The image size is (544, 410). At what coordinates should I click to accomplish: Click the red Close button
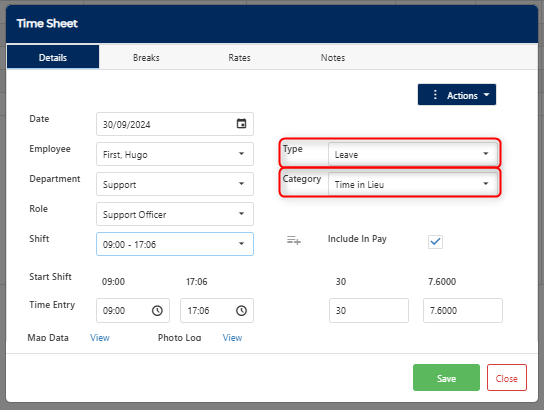coord(507,378)
